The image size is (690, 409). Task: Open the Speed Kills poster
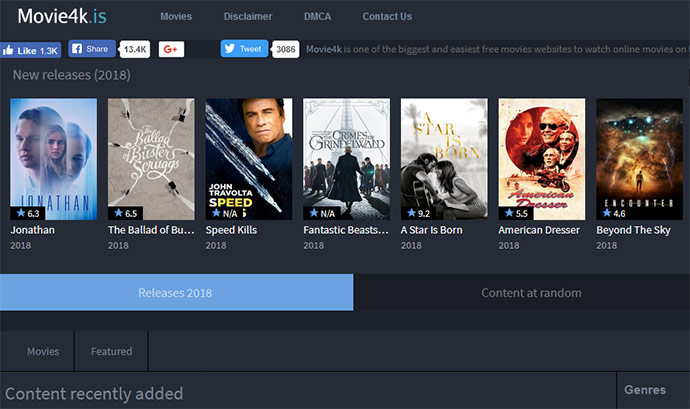249,159
